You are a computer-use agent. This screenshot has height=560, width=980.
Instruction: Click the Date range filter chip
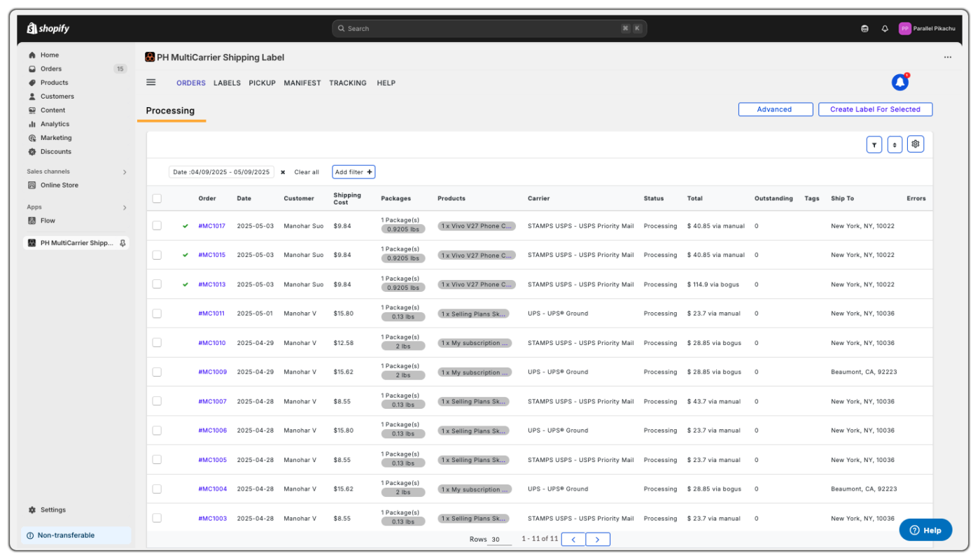pyautogui.click(x=221, y=172)
